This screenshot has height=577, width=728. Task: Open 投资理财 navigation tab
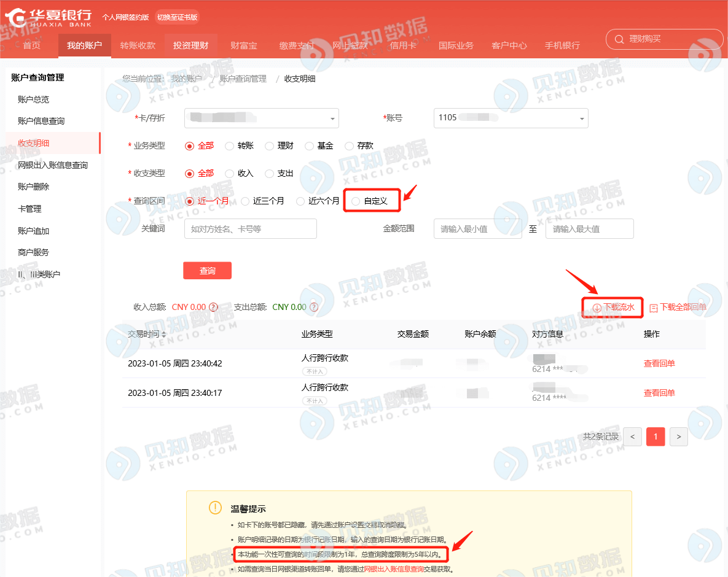[x=190, y=45]
